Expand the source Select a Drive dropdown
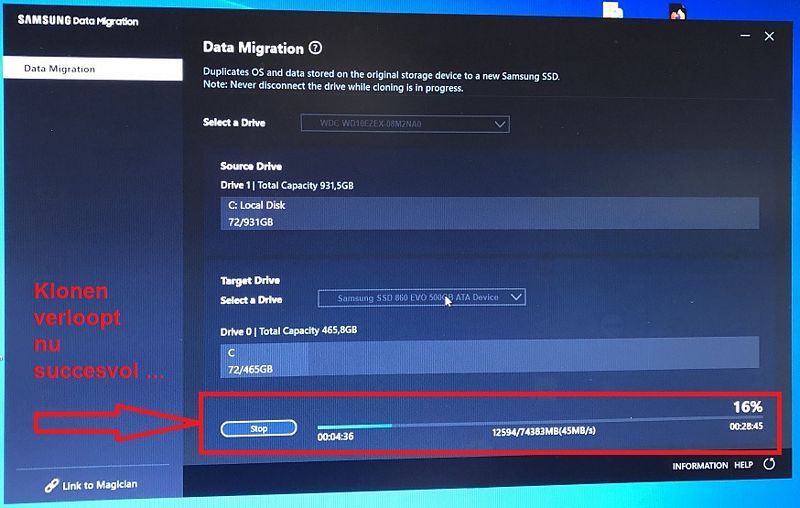The height and width of the screenshot is (508, 800). pos(405,124)
